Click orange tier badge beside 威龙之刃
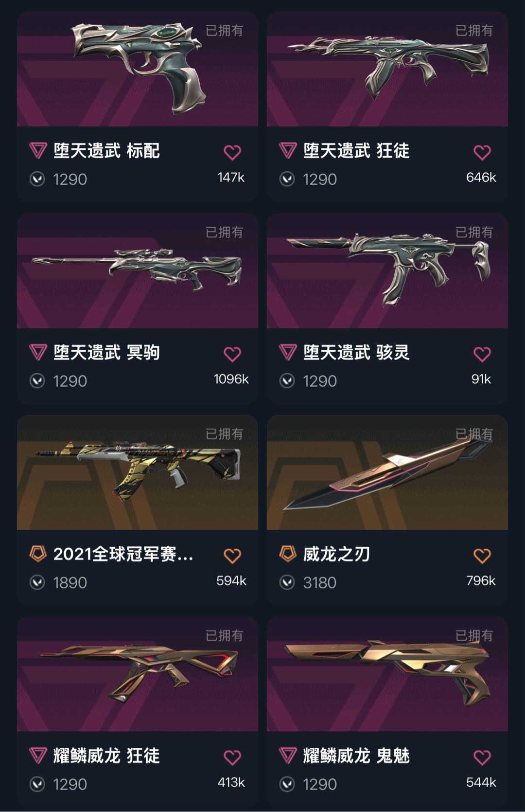This screenshot has height=812, width=525. [288, 554]
